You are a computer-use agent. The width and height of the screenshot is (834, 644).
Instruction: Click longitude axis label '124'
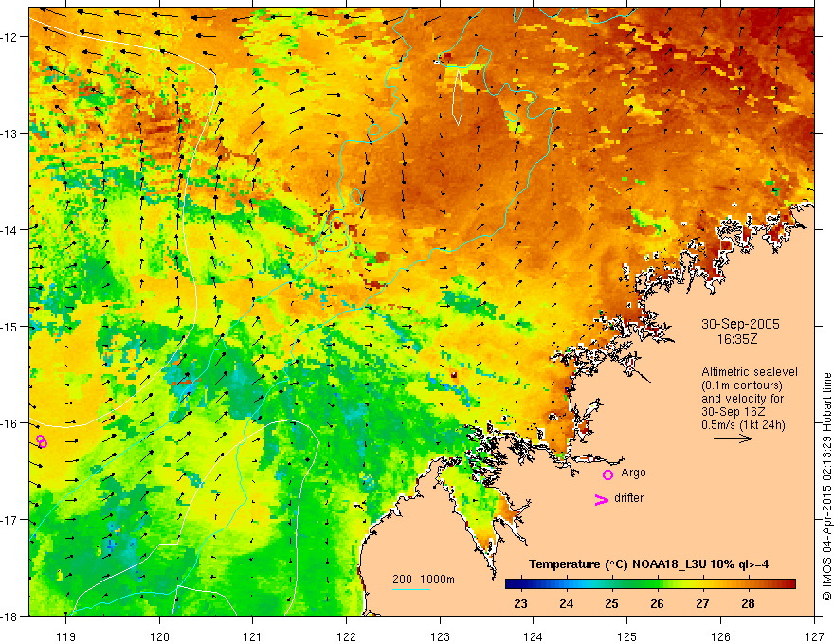coord(534,636)
